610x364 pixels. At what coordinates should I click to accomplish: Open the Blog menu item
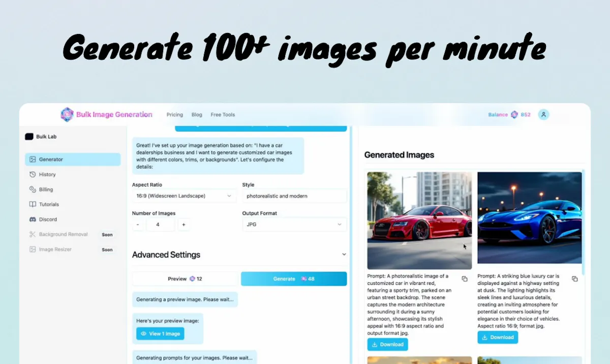click(x=197, y=115)
